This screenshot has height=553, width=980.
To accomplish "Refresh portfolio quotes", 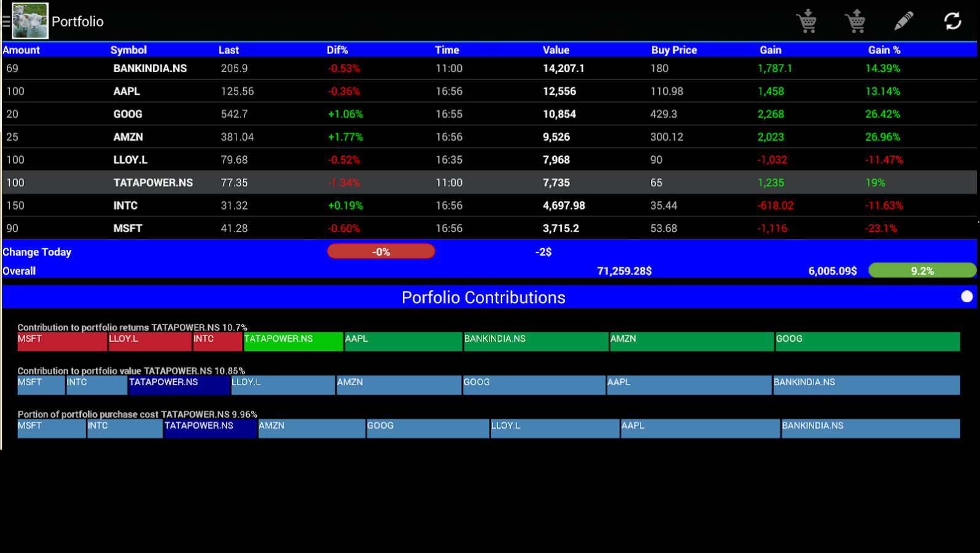I will coord(952,21).
